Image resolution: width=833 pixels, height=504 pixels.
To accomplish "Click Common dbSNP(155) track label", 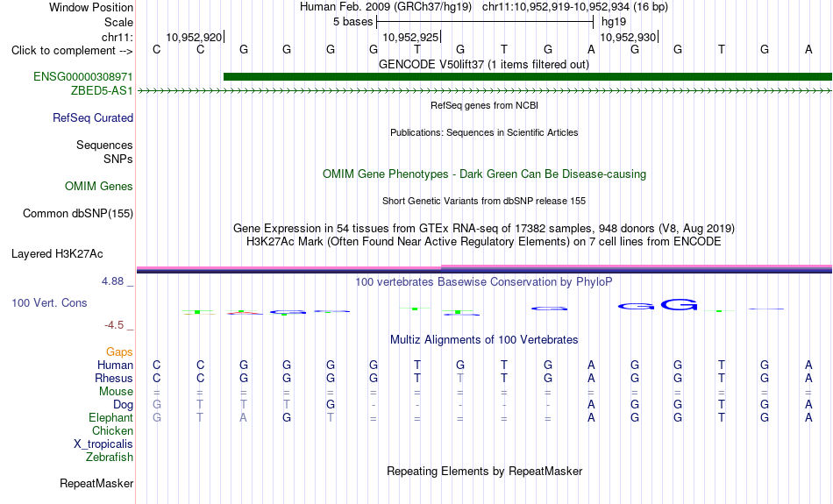I will pyautogui.click(x=77, y=214).
